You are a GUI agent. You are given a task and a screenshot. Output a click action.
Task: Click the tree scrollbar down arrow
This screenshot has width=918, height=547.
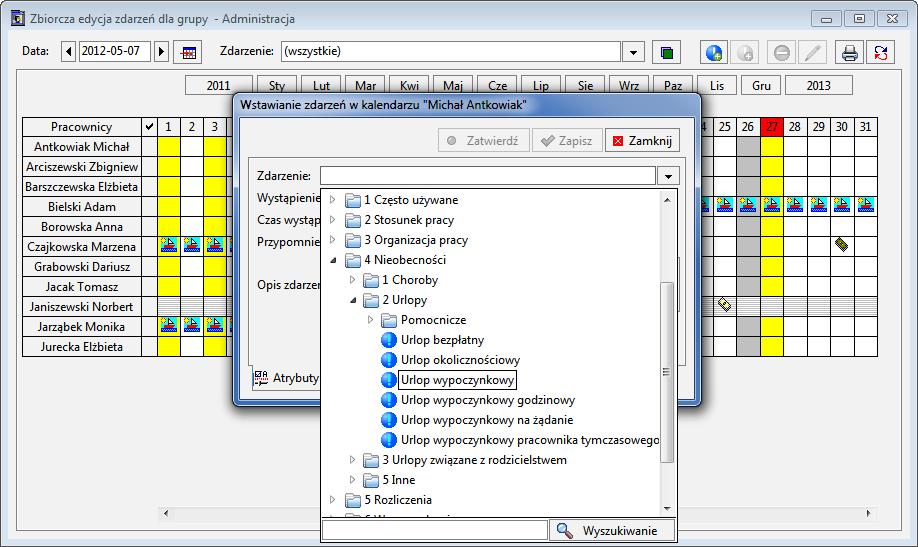point(667,509)
